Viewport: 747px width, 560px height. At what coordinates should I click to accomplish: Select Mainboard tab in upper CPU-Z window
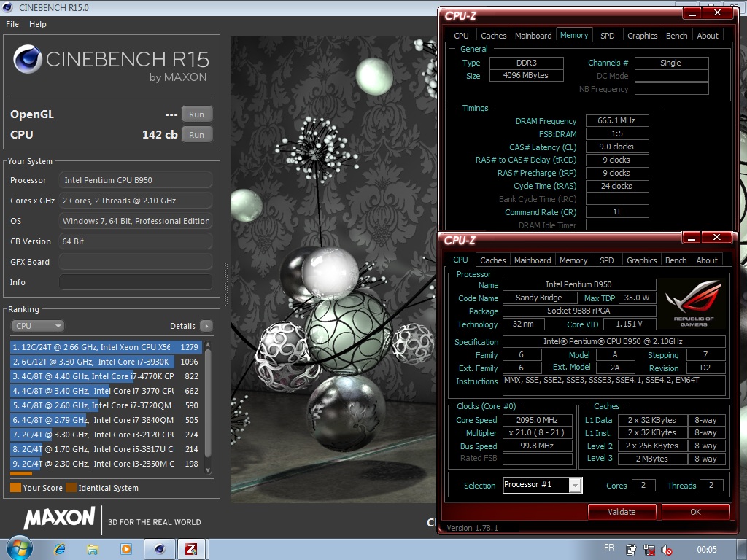[533, 36]
